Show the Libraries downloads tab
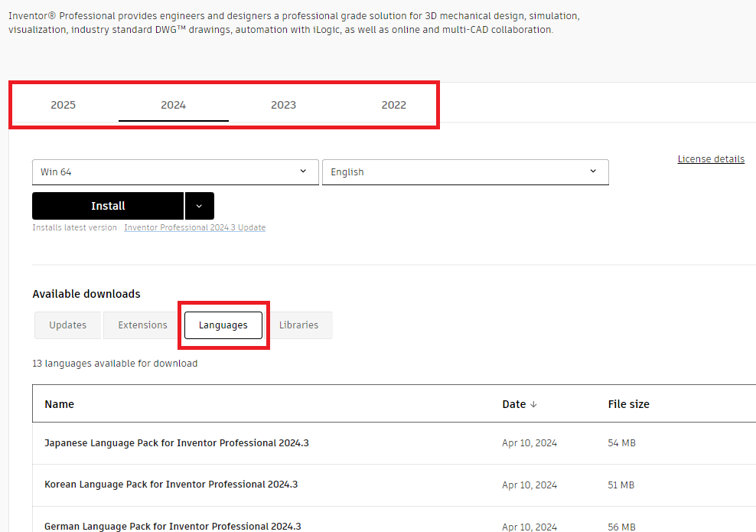 click(x=299, y=325)
